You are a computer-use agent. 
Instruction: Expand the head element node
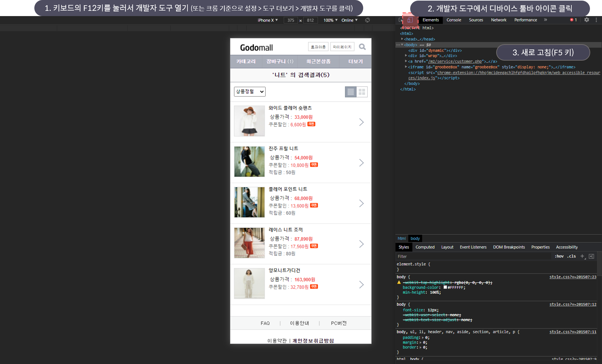[x=402, y=39]
